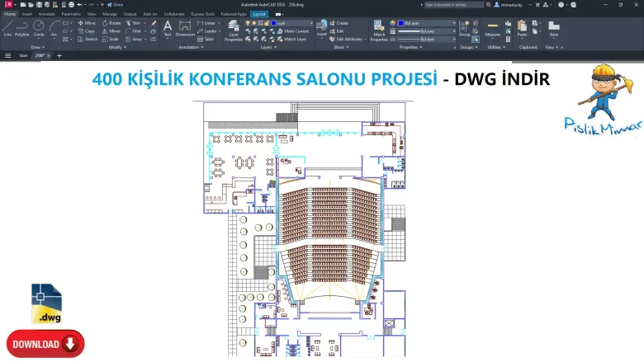
Task: Switch to the Insert ribbon tab
Action: (27, 14)
